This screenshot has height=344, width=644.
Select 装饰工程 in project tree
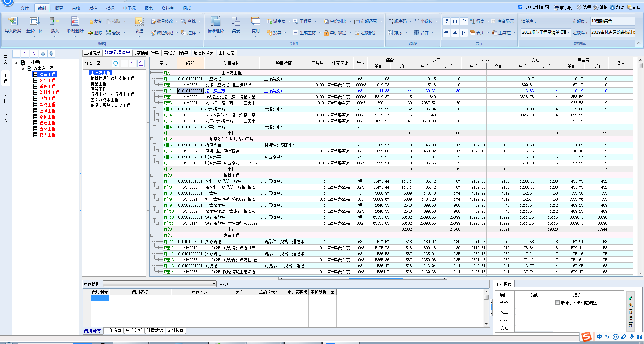click(47, 80)
